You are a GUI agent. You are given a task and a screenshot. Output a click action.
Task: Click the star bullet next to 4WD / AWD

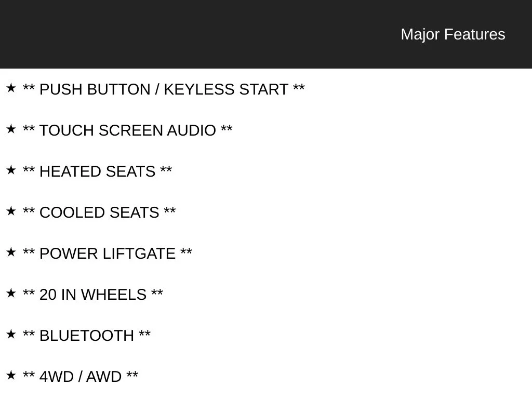point(11,375)
